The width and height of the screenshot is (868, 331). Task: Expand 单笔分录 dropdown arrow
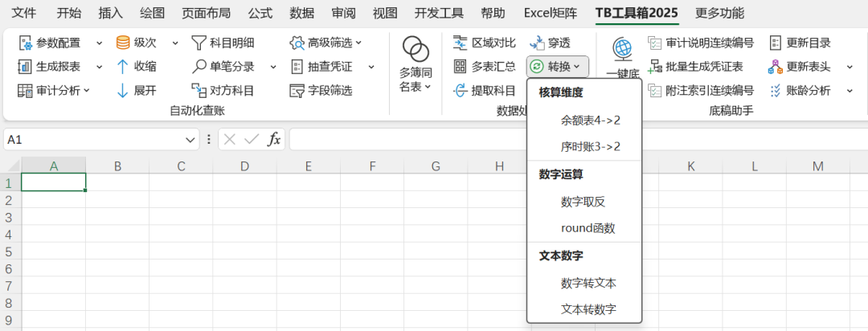[x=273, y=67]
